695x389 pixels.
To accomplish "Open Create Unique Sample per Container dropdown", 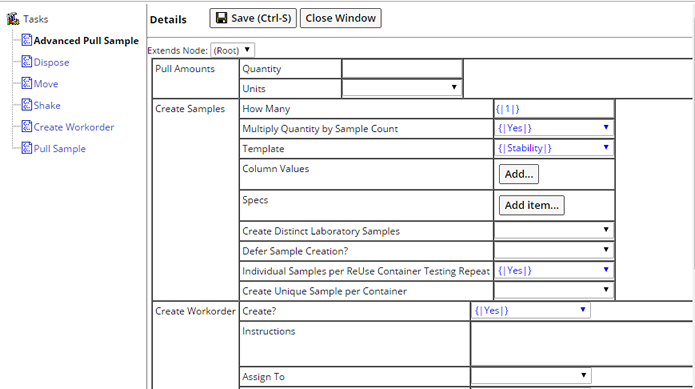I will (x=554, y=290).
